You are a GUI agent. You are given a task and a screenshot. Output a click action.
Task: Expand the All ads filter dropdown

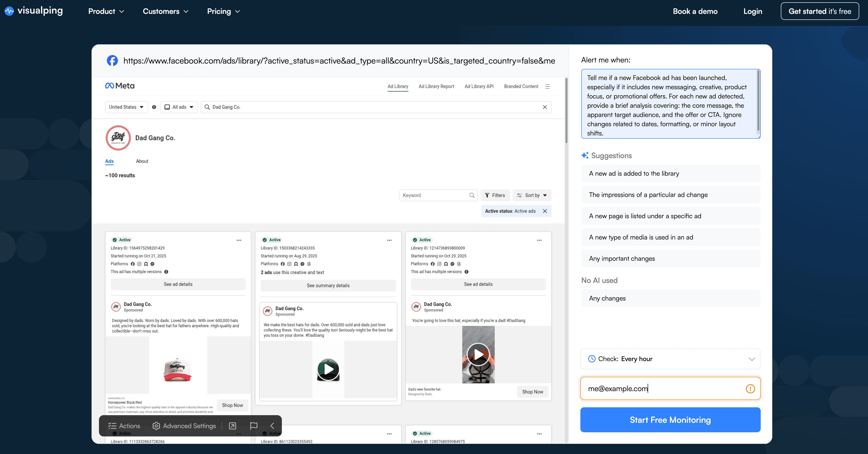click(179, 107)
